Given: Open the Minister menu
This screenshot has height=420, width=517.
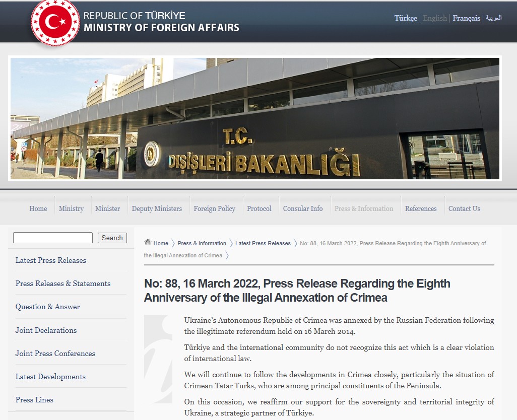Looking at the screenshot, I should (x=107, y=208).
